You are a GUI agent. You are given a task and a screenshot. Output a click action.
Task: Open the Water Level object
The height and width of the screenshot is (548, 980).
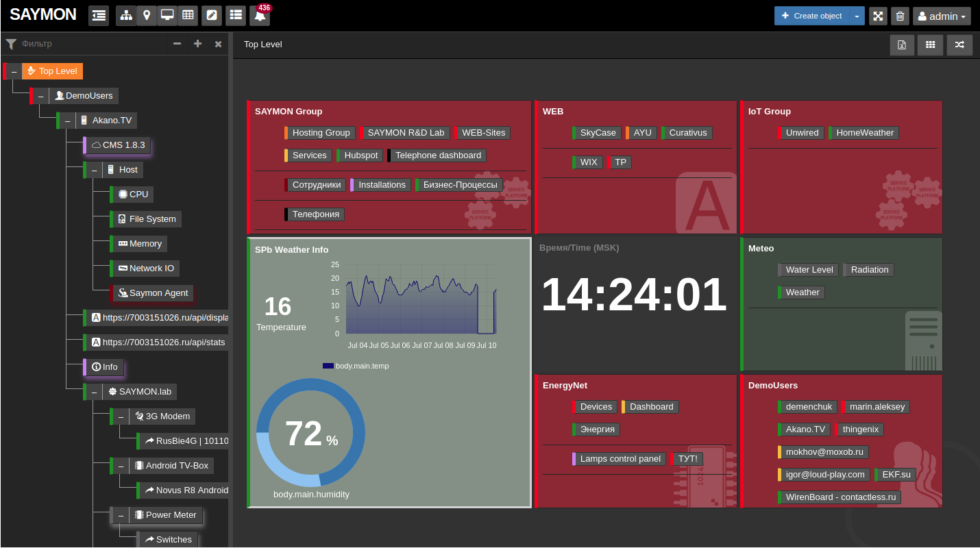pyautogui.click(x=809, y=270)
